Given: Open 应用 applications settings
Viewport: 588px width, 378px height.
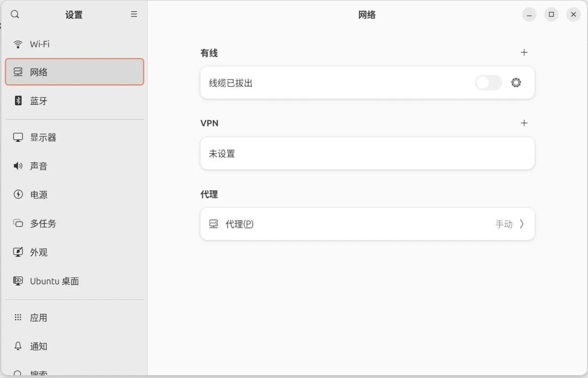Looking at the screenshot, I should [39, 318].
